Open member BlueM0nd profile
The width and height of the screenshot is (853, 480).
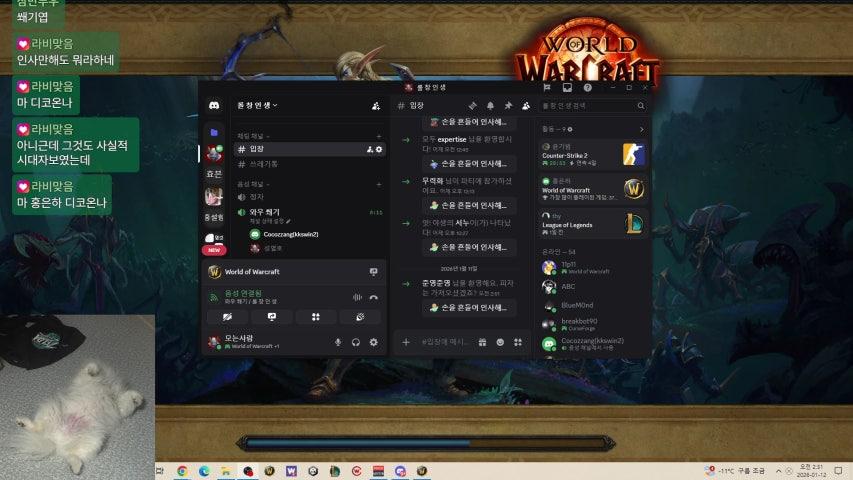pos(593,306)
